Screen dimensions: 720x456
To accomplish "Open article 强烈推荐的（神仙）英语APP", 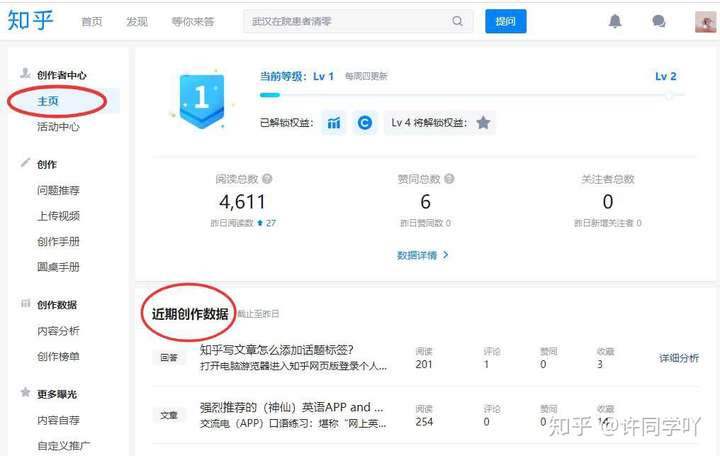I will pyautogui.click(x=291, y=407).
